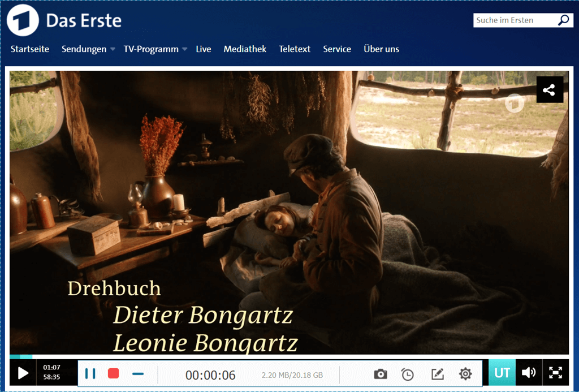Open the share menu on the video
579x392 pixels.
550,89
